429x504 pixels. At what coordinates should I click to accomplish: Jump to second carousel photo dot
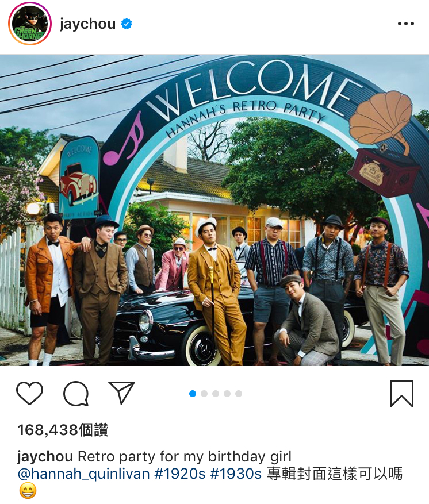pyautogui.click(x=204, y=394)
